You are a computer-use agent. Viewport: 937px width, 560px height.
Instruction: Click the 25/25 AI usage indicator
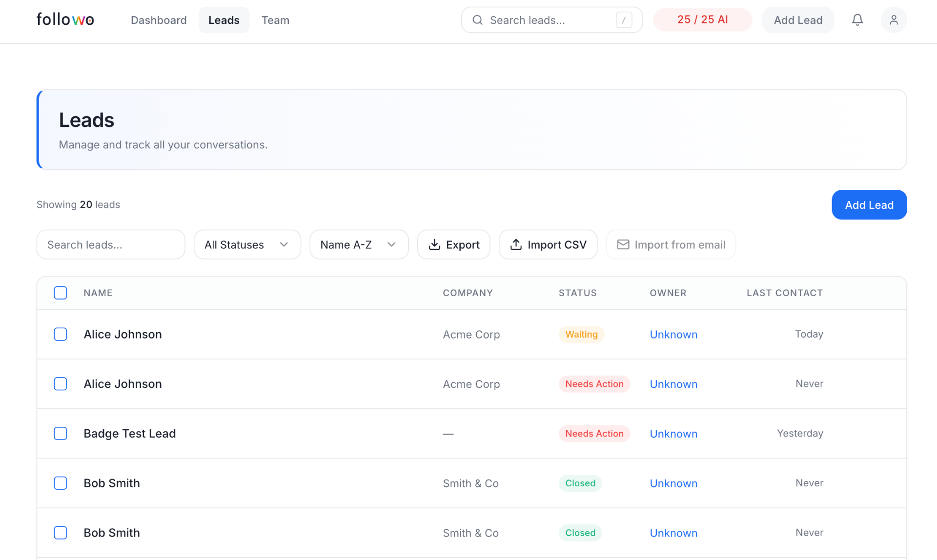pyautogui.click(x=702, y=20)
